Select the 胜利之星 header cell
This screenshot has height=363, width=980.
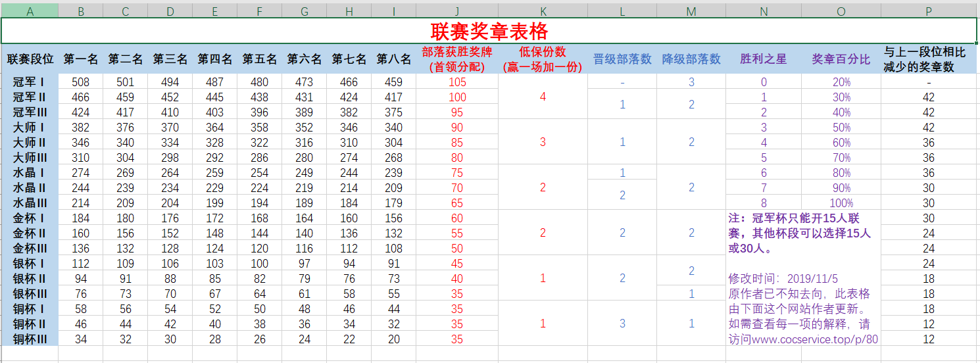click(764, 59)
